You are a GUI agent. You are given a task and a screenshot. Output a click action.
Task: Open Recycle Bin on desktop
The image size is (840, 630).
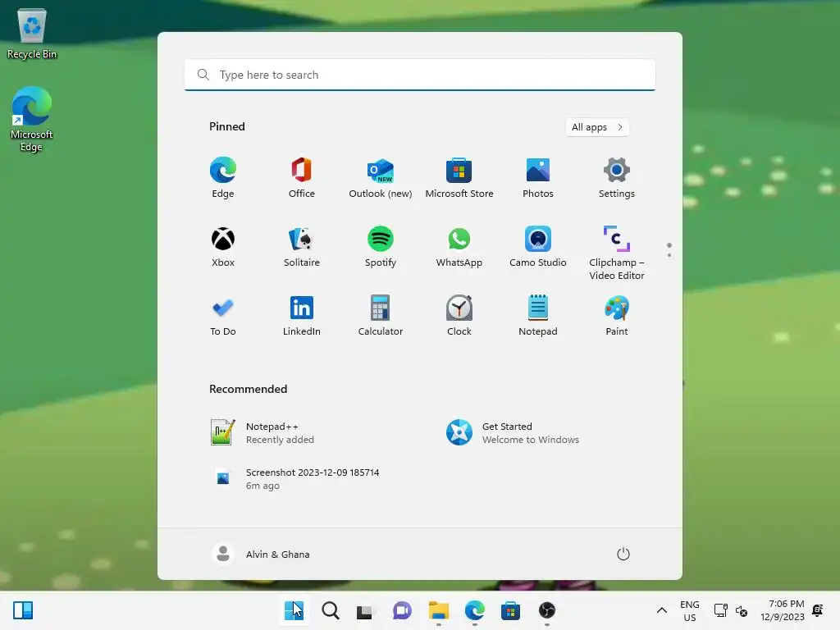coord(32,33)
